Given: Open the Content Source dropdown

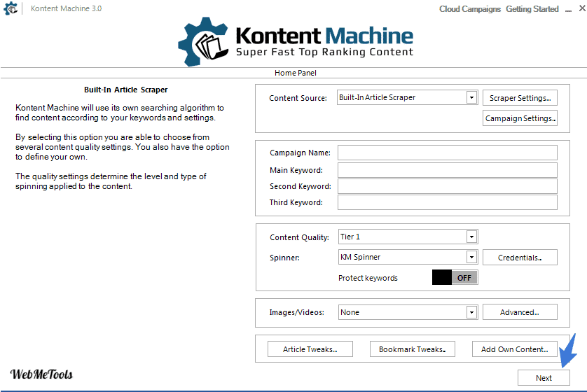Looking at the screenshot, I should (407, 97).
